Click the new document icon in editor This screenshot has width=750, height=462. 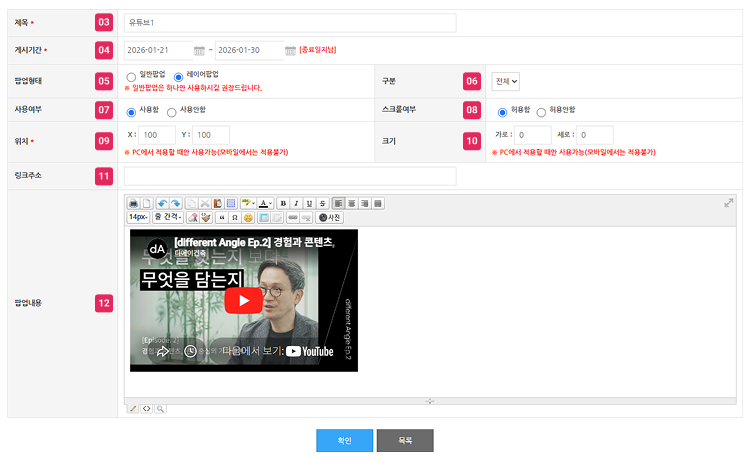(x=147, y=204)
